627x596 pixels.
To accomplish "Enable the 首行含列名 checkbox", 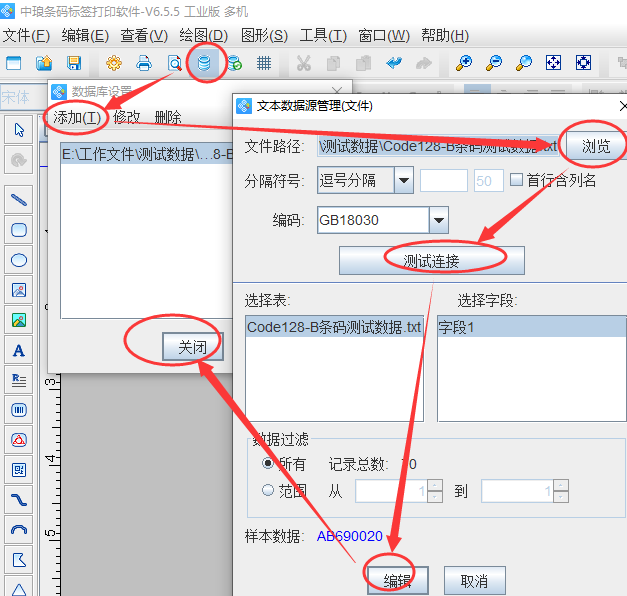I will point(516,181).
